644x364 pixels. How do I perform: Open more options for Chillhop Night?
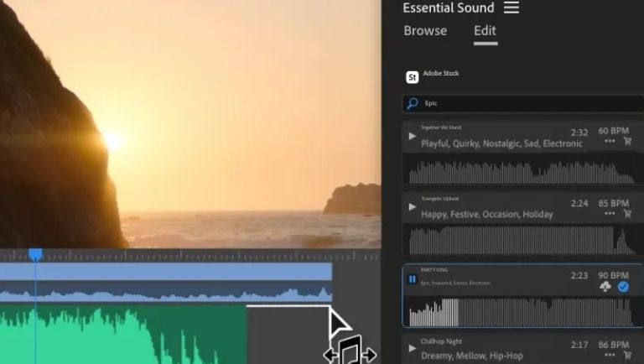pos(610,355)
